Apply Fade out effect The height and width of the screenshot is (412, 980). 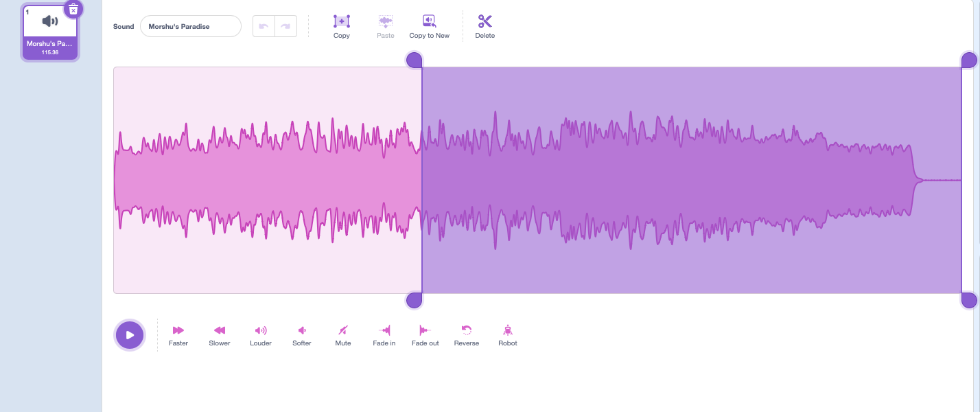(425, 330)
